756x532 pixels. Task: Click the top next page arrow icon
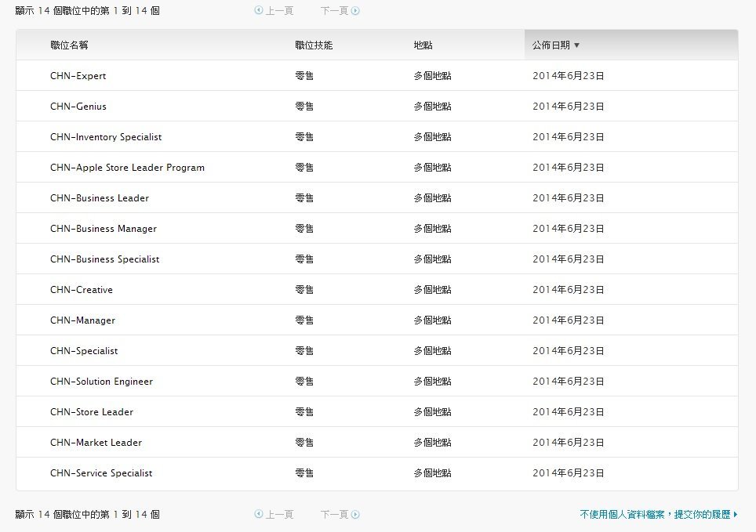pyautogui.click(x=355, y=11)
